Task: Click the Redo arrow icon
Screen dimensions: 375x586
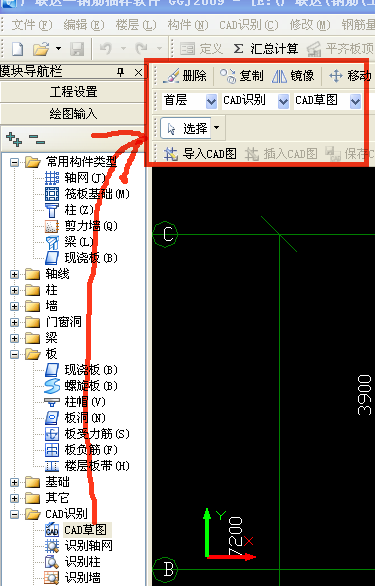Action: [x=141, y=49]
